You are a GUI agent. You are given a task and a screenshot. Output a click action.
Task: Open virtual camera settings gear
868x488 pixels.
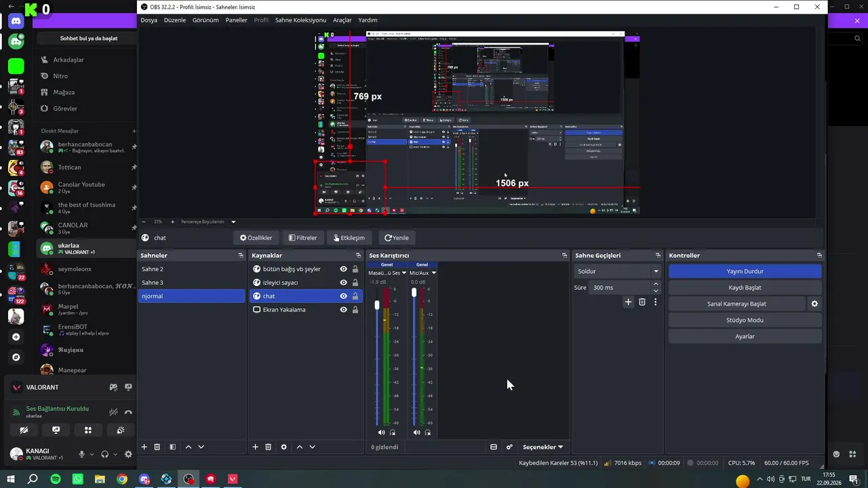pos(814,304)
